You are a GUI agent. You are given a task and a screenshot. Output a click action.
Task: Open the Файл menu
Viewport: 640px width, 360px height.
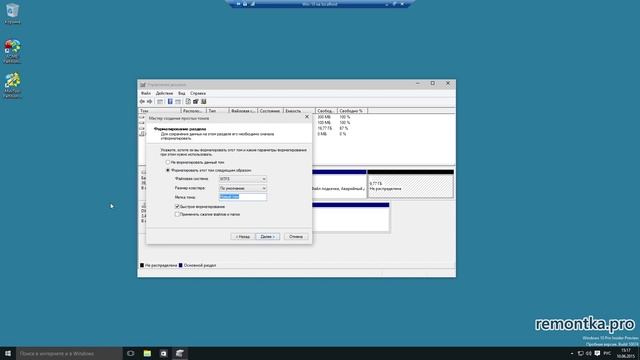(x=146, y=93)
